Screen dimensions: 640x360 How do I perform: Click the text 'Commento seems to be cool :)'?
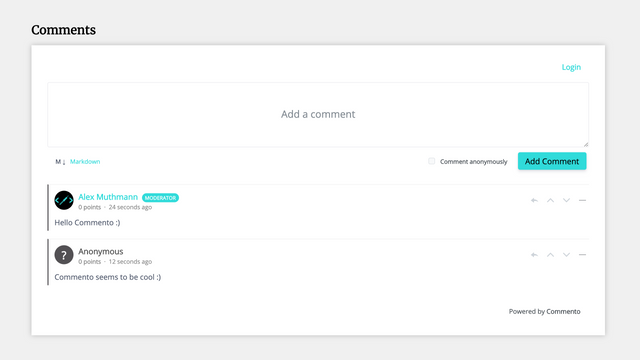coord(108,277)
